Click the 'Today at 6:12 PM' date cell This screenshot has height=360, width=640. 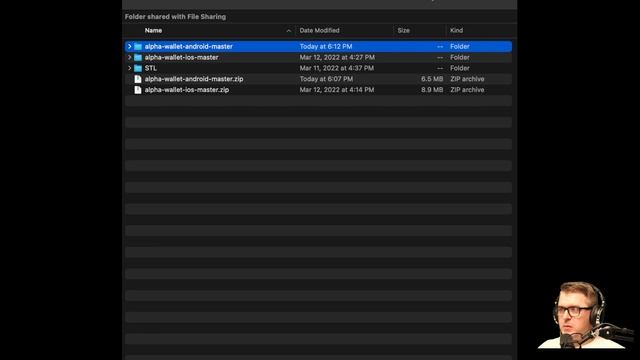pyautogui.click(x=326, y=47)
